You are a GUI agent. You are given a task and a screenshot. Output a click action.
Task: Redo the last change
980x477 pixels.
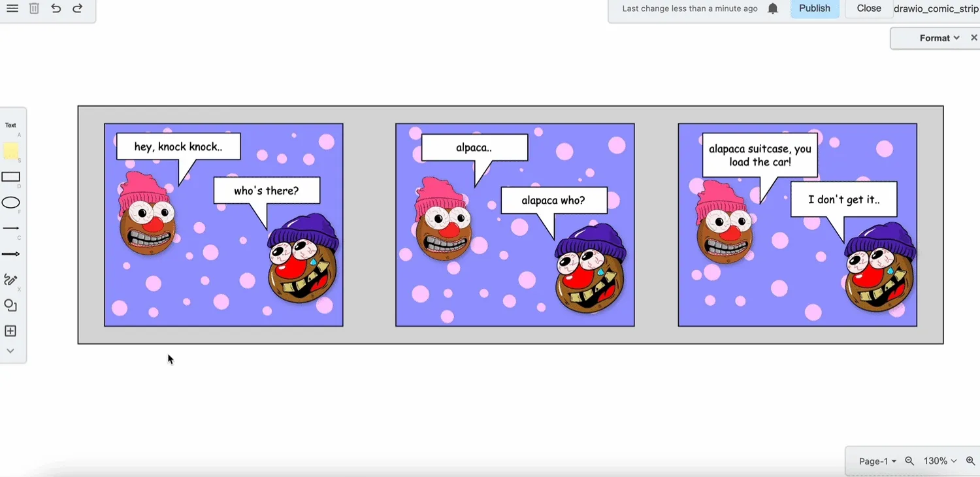[x=77, y=8]
